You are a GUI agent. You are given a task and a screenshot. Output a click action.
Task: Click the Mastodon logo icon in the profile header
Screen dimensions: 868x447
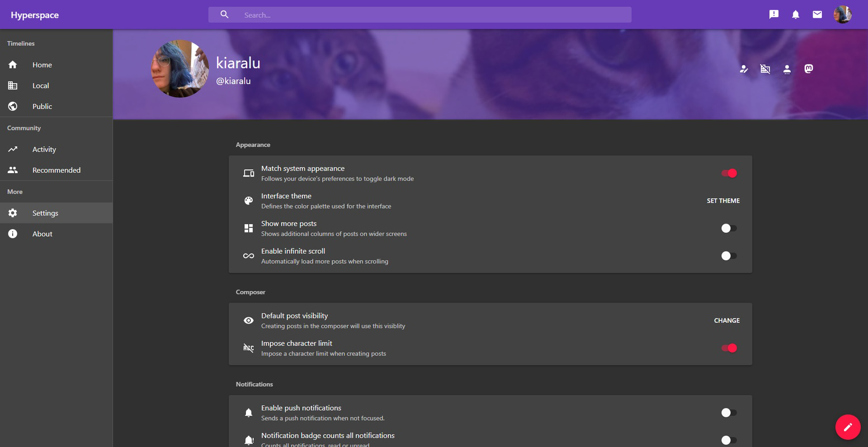pos(808,69)
